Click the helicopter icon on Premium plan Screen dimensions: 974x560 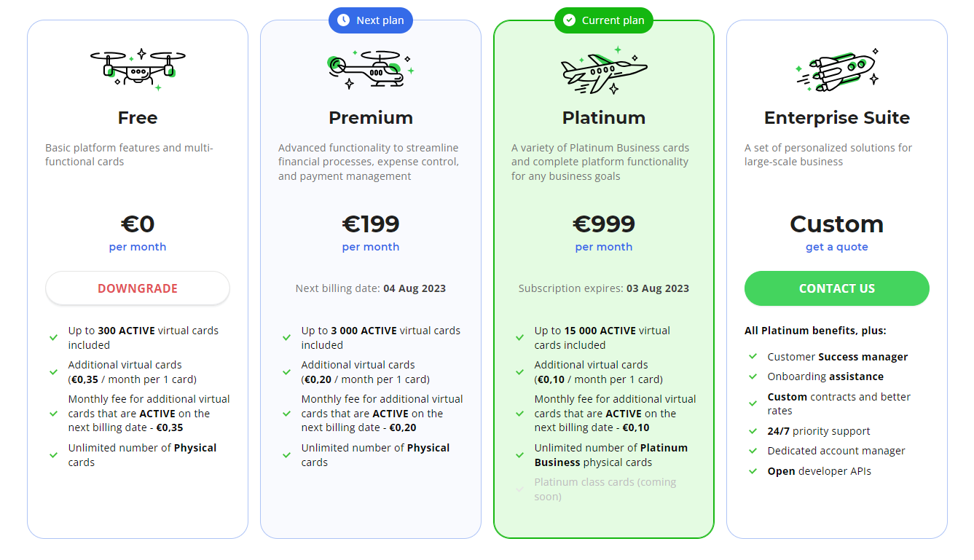(370, 69)
